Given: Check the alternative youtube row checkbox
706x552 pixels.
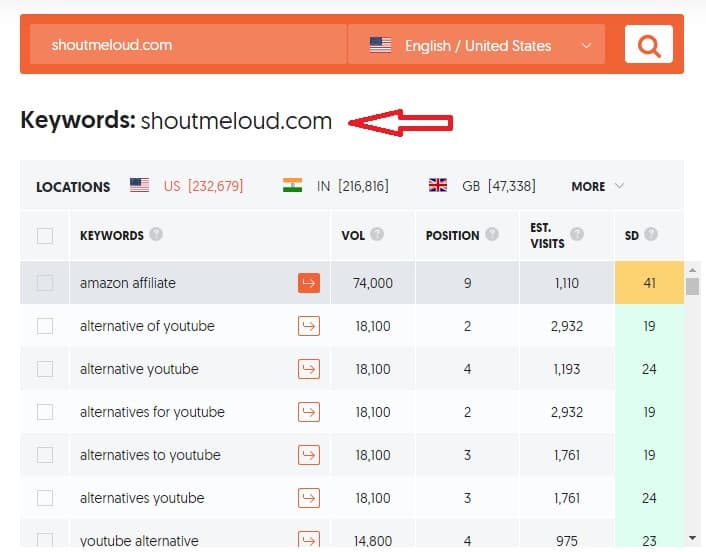Looking at the screenshot, I should point(45,369).
